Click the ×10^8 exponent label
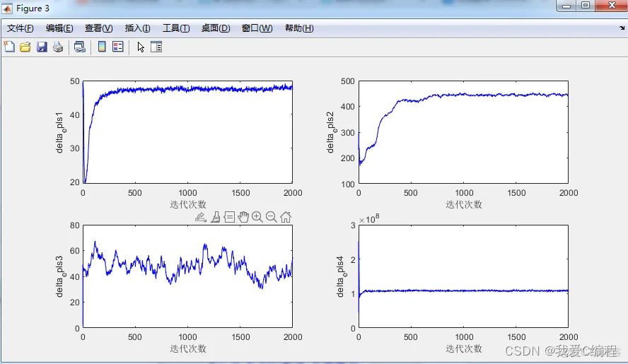 (369, 219)
